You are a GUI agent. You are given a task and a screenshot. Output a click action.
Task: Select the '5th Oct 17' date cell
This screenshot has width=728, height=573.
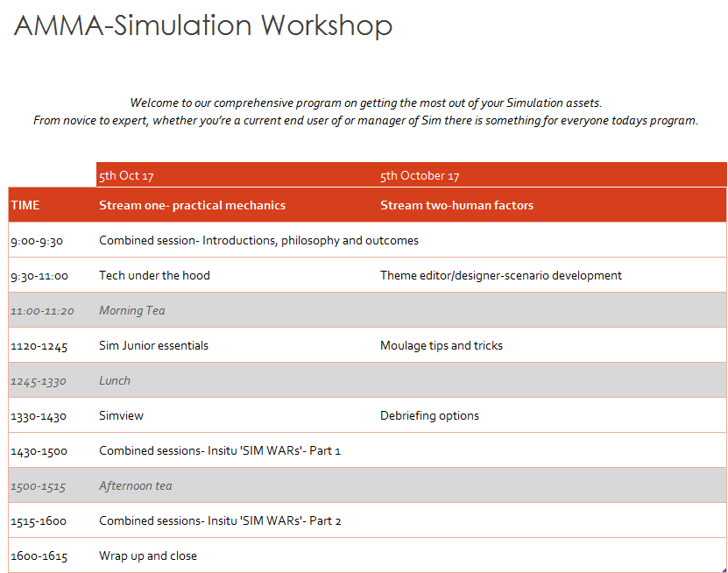point(126,176)
